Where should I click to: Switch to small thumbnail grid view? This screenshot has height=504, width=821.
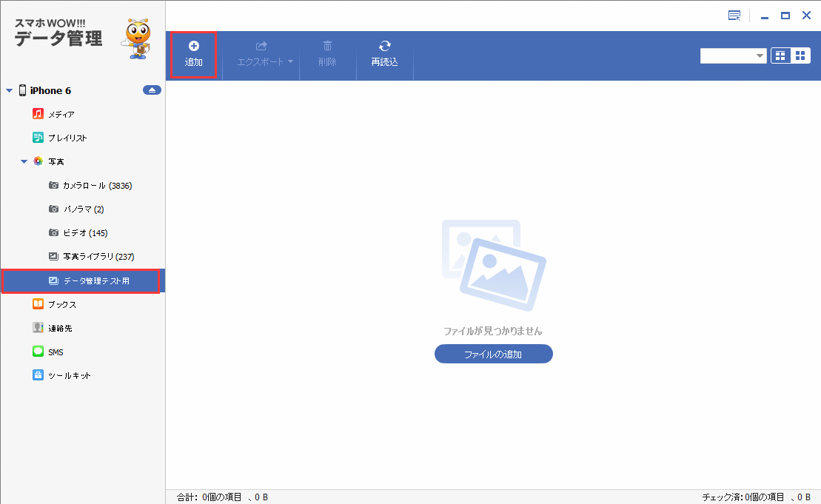800,56
